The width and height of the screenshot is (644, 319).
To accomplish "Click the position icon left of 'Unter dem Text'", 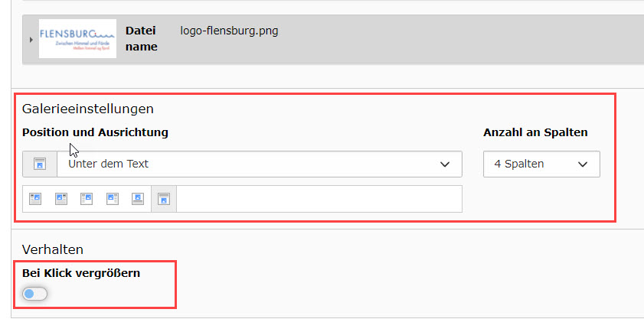I will [x=40, y=164].
